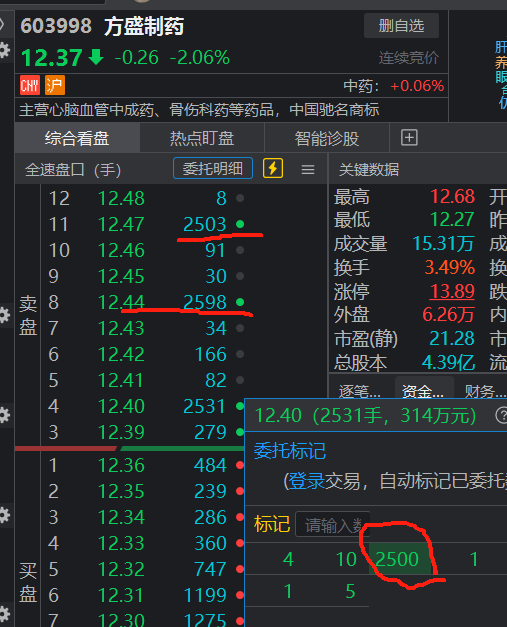This screenshot has height=627, width=507.
Task: Switch to 热点盯盘 tab
Action: click(202, 138)
